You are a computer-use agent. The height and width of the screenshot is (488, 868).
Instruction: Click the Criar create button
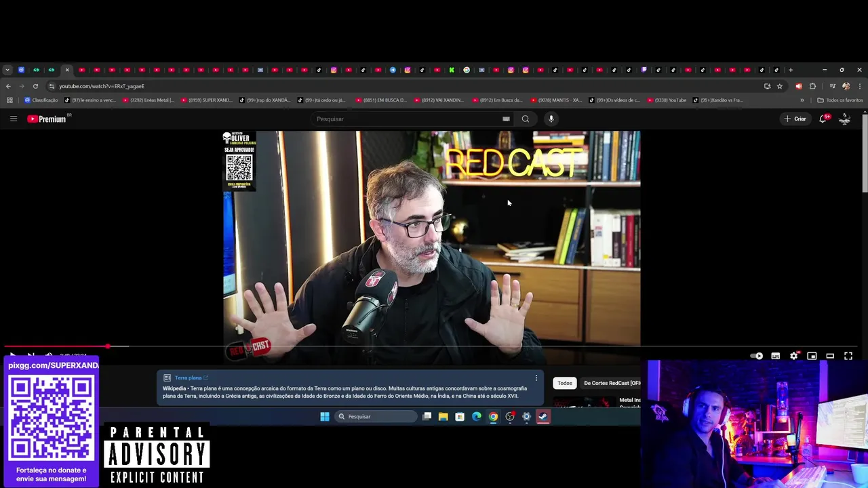click(795, 119)
